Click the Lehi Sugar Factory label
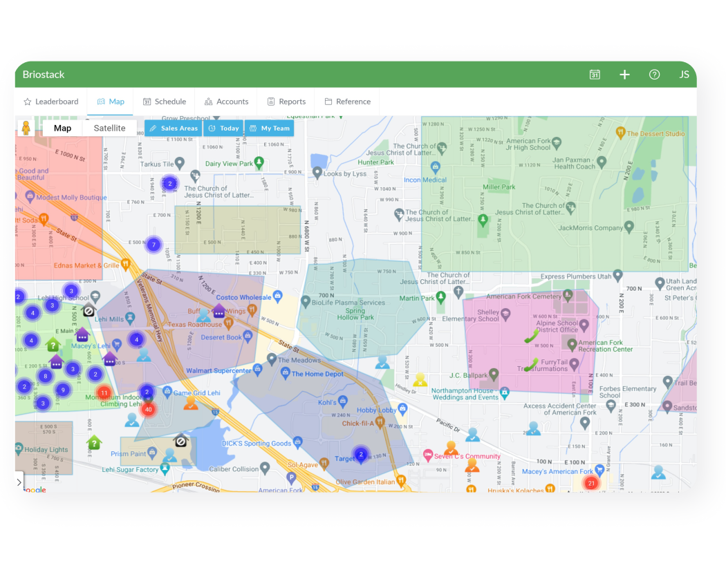This screenshot has width=726, height=588. (130, 469)
